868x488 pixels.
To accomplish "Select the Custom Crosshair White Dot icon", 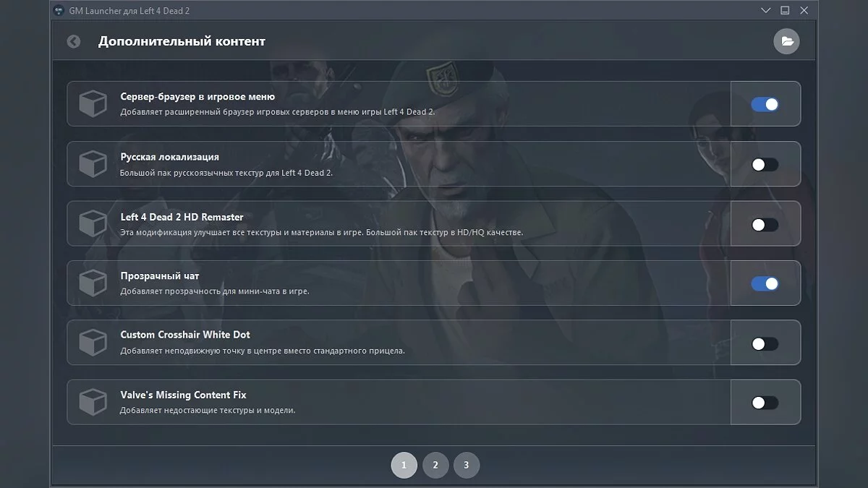I will click(x=93, y=343).
